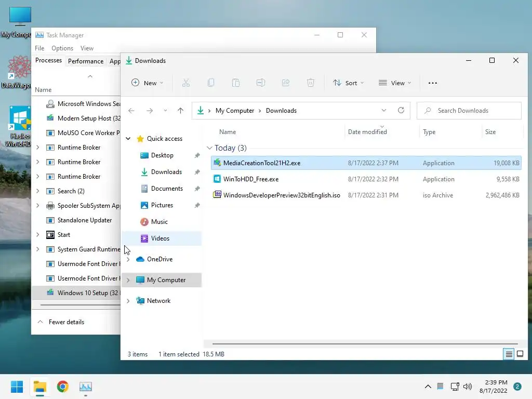
Task: Go up one folder level arrow
Action: (x=180, y=111)
